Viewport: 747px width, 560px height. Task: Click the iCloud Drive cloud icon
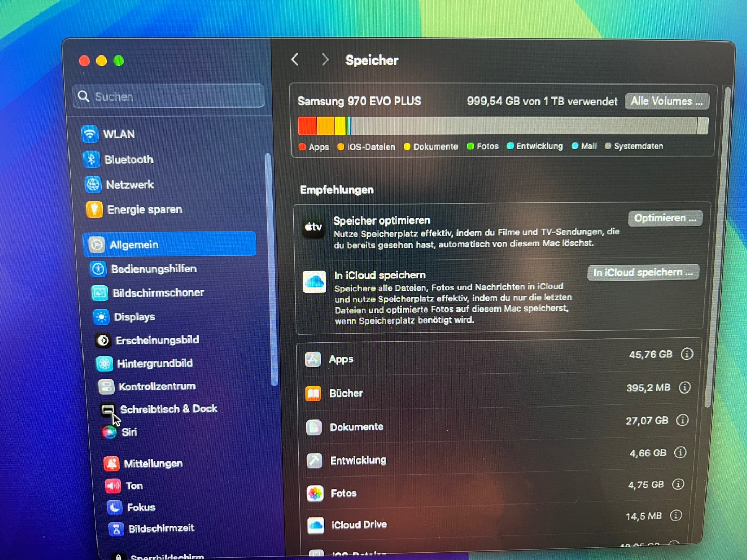click(x=316, y=525)
